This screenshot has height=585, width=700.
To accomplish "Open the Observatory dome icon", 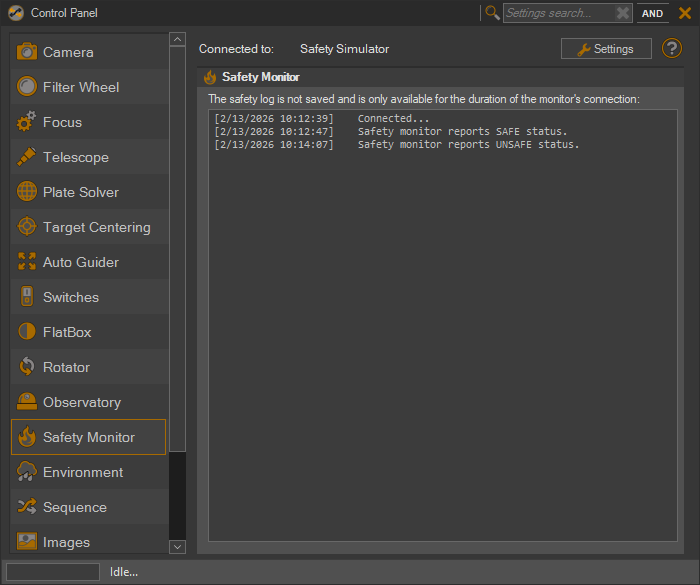I will pos(27,401).
